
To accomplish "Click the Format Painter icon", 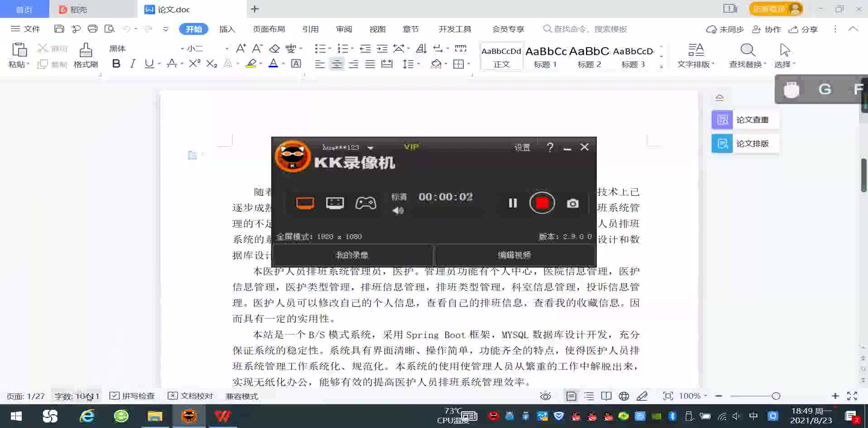I will [x=86, y=55].
